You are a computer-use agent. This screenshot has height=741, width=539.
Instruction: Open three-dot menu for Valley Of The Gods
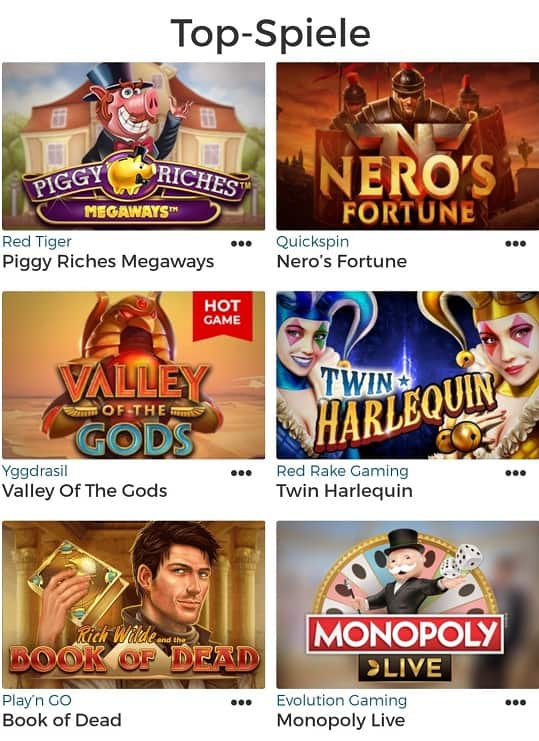(x=241, y=473)
